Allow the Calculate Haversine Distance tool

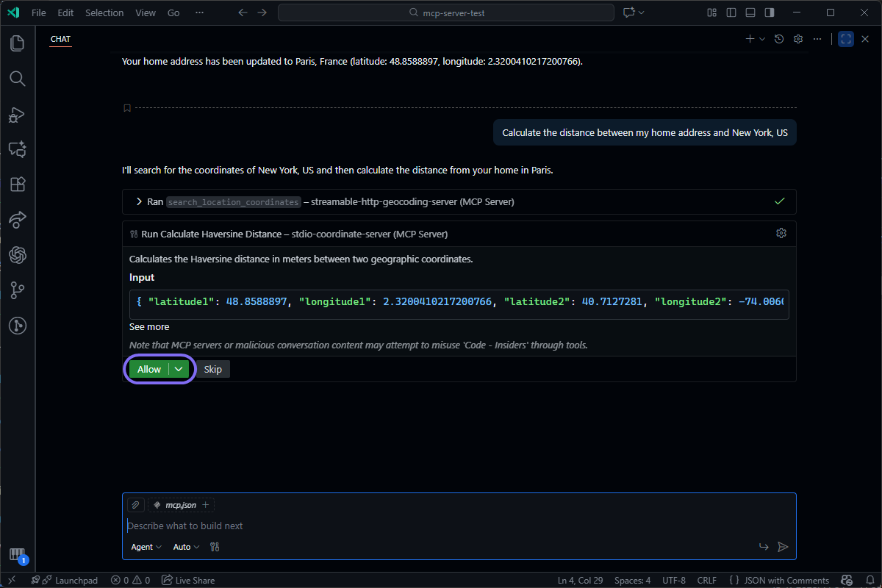(x=149, y=369)
